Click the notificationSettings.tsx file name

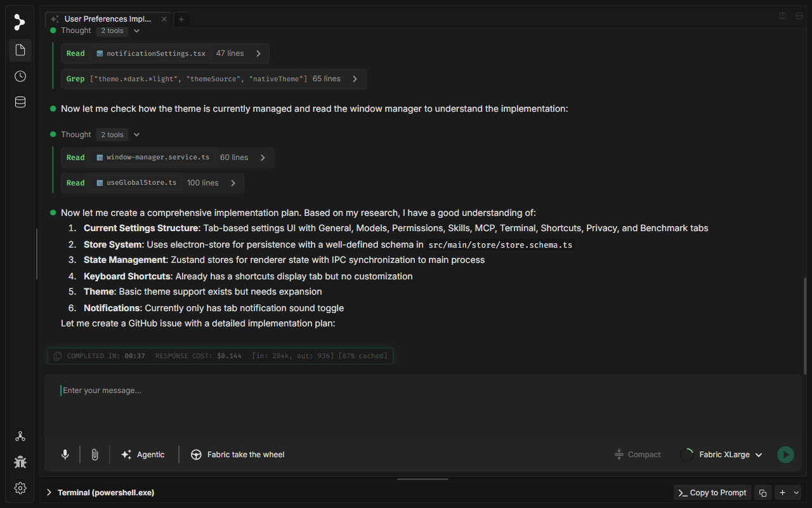pyautogui.click(x=156, y=53)
